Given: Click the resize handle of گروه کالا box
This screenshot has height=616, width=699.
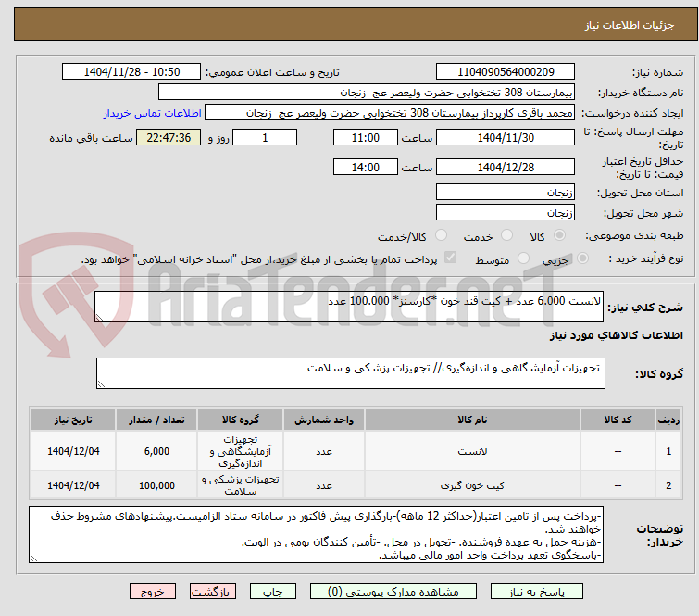Looking at the screenshot, I should click(x=101, y=384).
